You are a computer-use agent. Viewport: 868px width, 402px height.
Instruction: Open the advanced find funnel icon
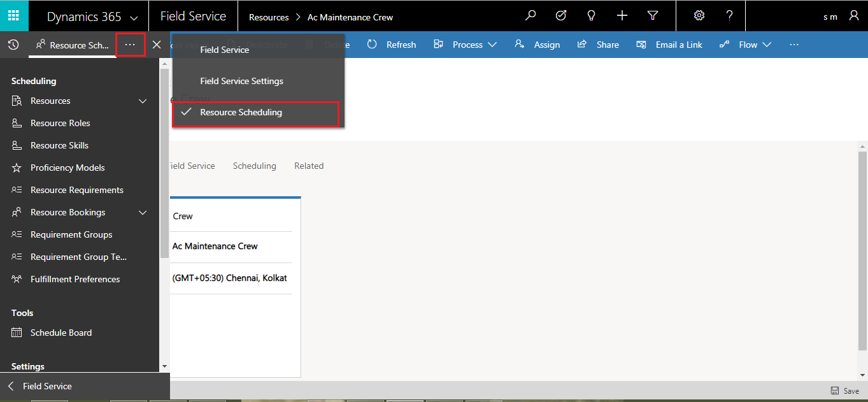coord(653,16)
